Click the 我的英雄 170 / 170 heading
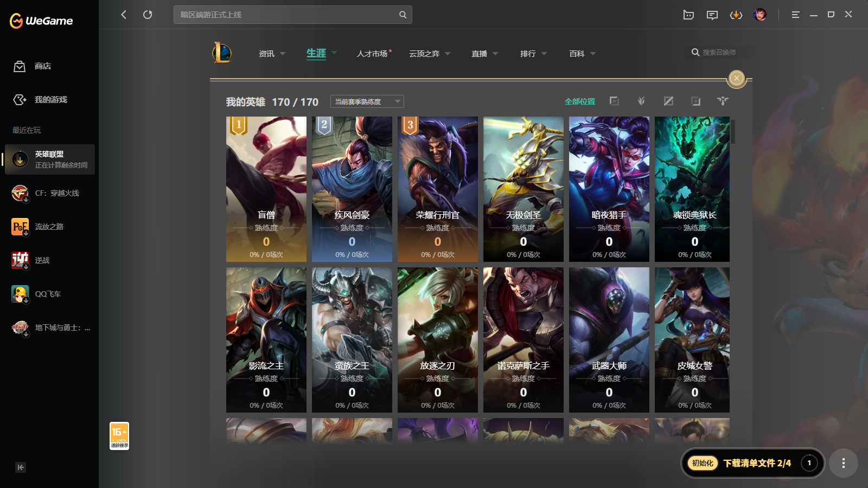The width and height of the screenshot is (868, 488). [x=272, y=102]
